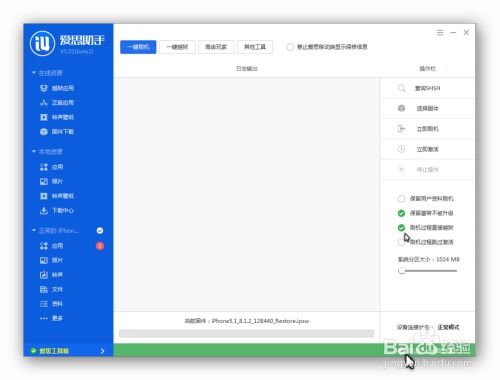Toggle radio next to 一键刷机 tab row

(290, 47)
